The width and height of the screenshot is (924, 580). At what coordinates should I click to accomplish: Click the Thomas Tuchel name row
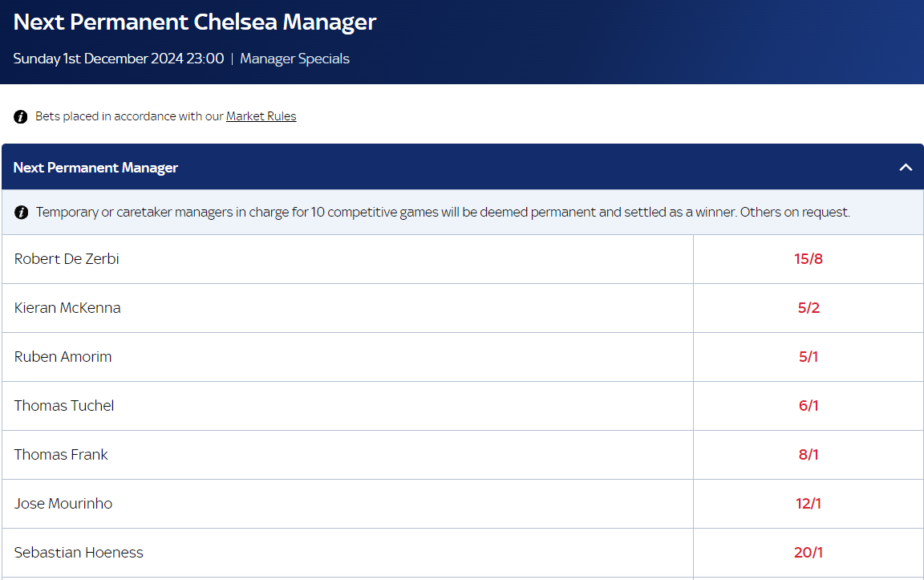click(347, 406)
